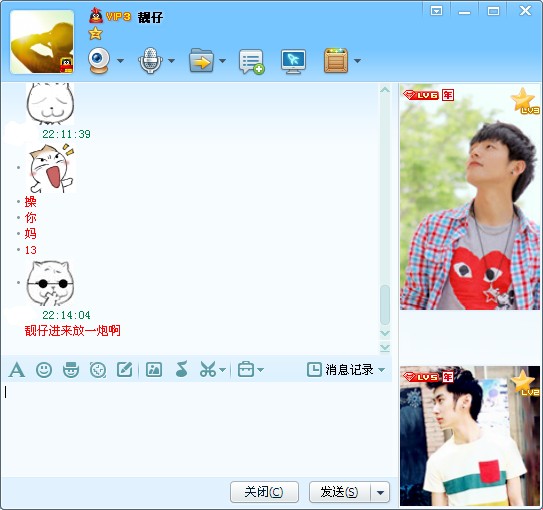This screenshot has width=543, height=510.
Task: Click the 关闭(C) button
Action: [x=264, y=492]
